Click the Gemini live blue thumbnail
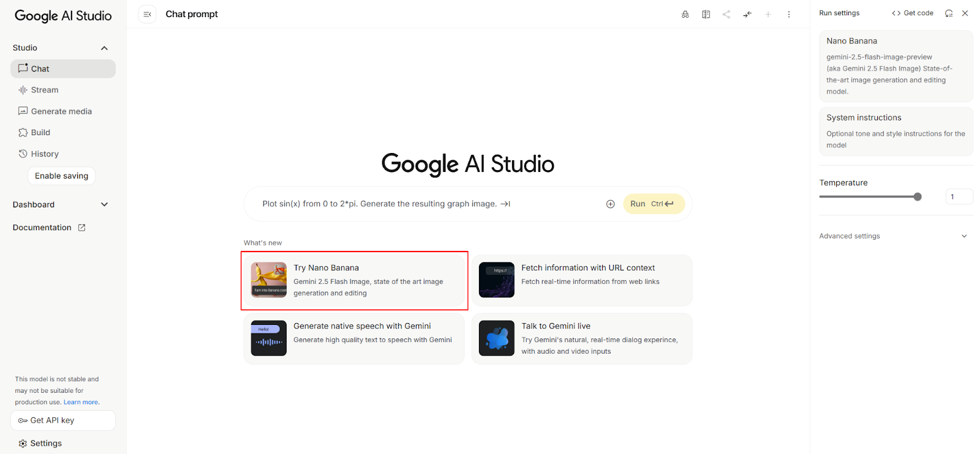Viewport: 980px width, 454px height. point(497,338)
